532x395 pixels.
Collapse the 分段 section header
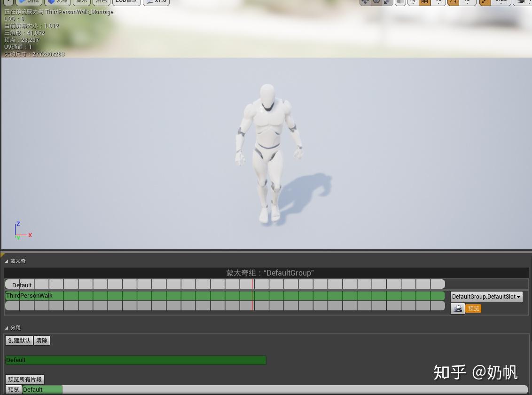pos(6,328)
